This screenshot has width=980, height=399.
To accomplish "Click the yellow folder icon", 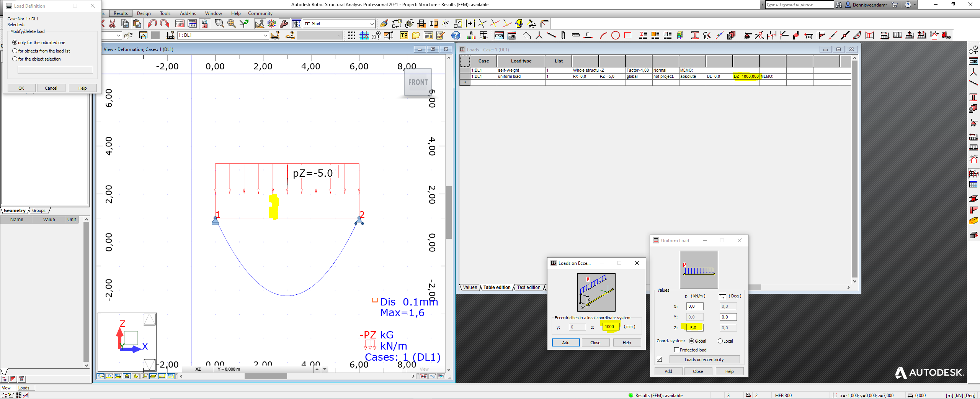I will [416, 36].
